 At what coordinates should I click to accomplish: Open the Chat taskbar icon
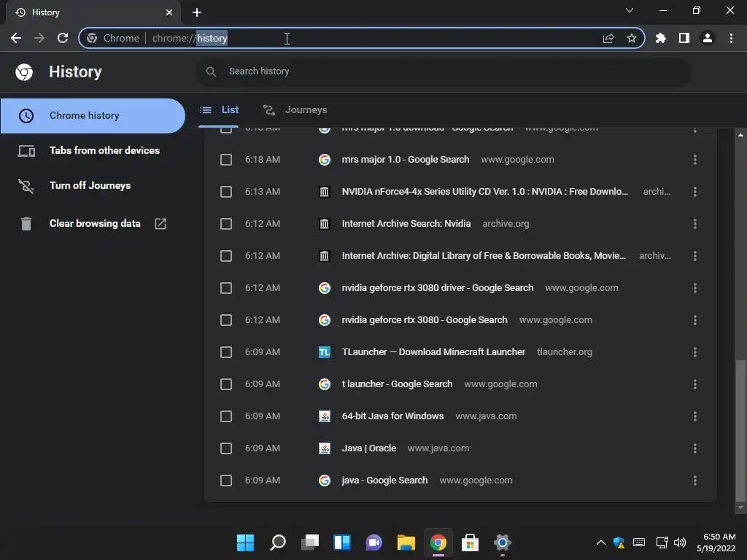click(x=374, y=542)
